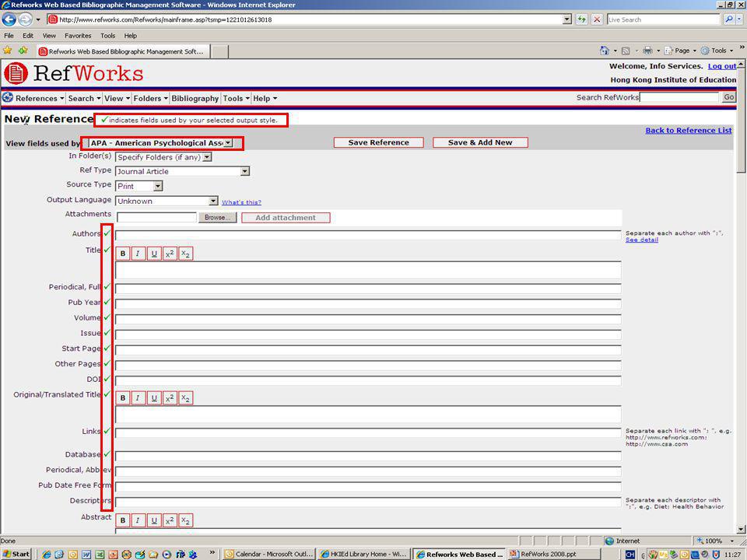Open the IE File menu

pyautogui.click(x=9, y=36)
